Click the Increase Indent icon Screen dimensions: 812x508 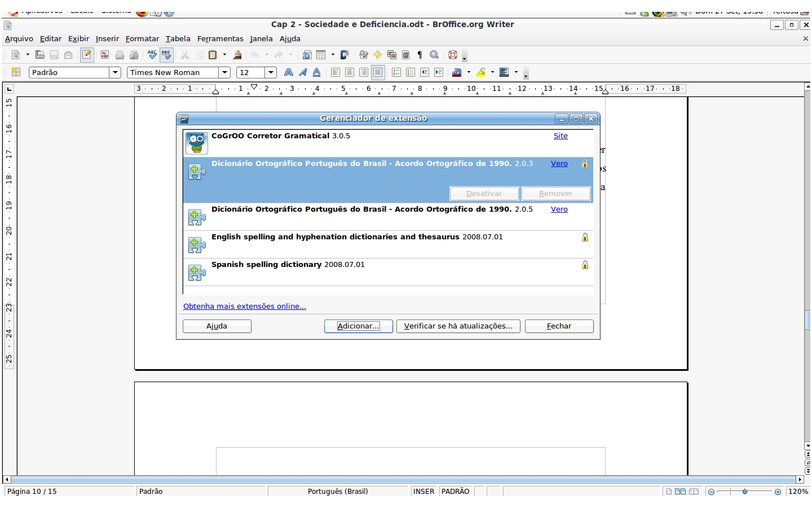pos(439,72)
